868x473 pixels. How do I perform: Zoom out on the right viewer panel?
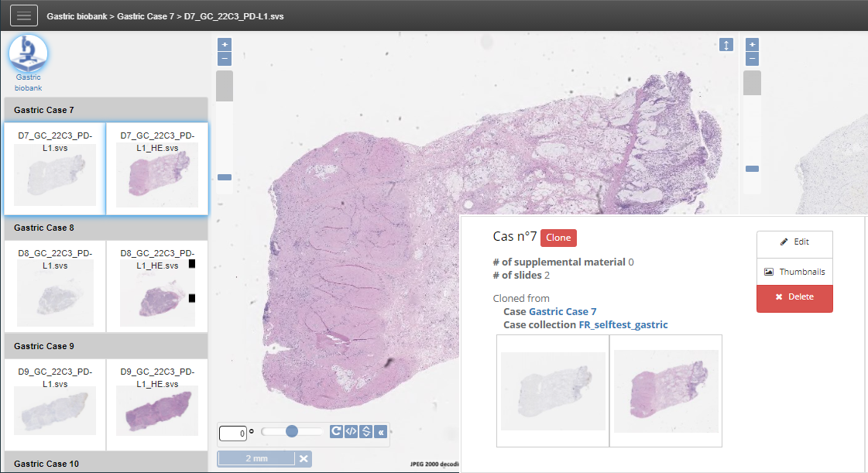(752, 59)
